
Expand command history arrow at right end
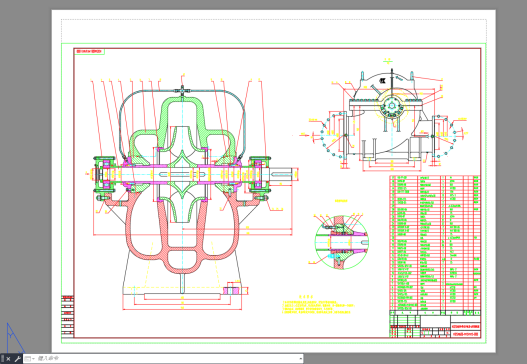coord(300,359)
